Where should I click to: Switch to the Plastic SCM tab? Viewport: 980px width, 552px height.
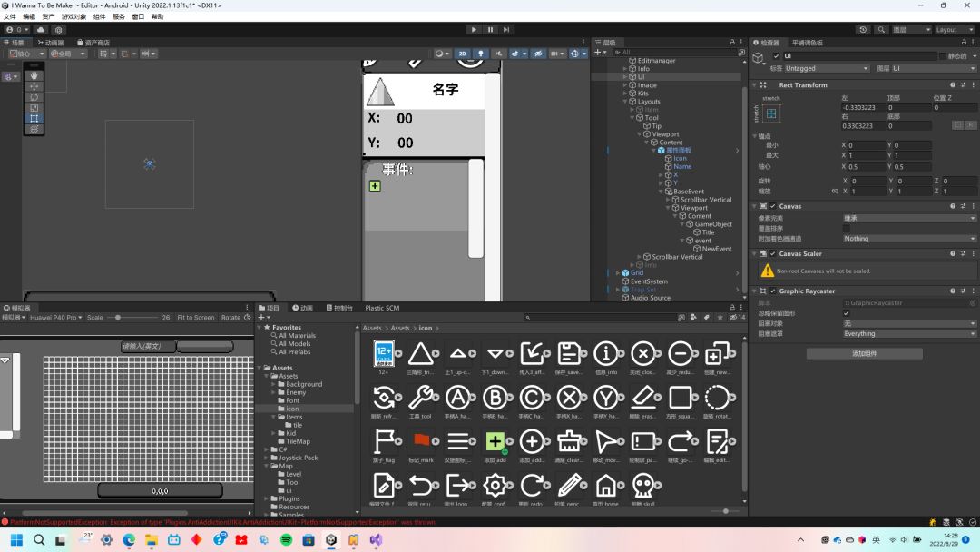coord(381,308)
